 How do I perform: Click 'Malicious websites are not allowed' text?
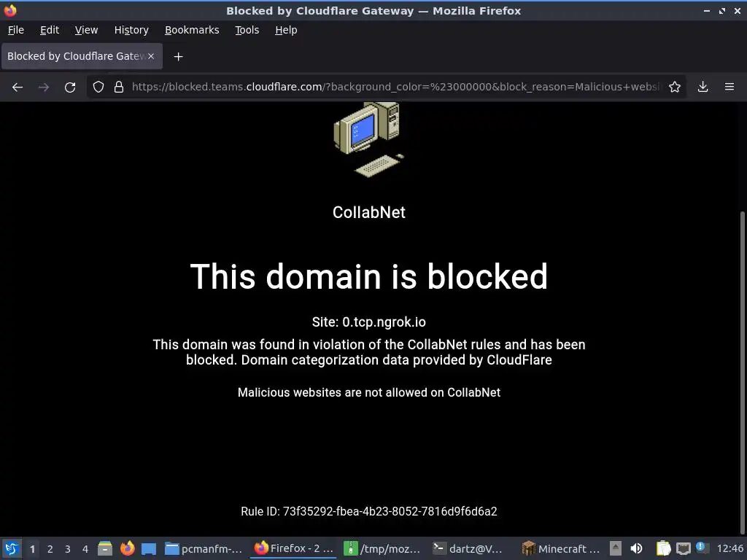[x=369, y=392]
